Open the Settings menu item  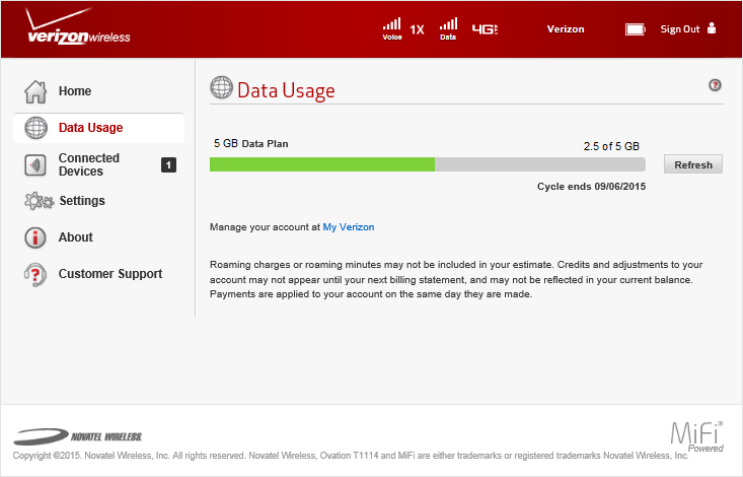coord(82,201)
